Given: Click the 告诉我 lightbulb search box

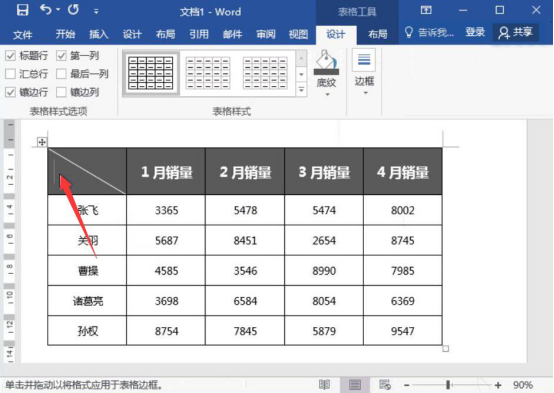Looking at the screenshot, I should click(x=429, y=33).
